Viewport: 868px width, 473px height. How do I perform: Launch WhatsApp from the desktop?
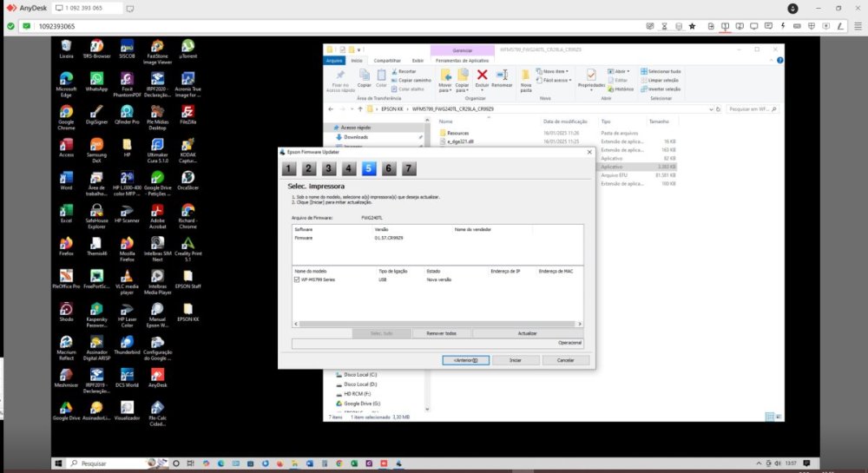(x=96, y=82)
